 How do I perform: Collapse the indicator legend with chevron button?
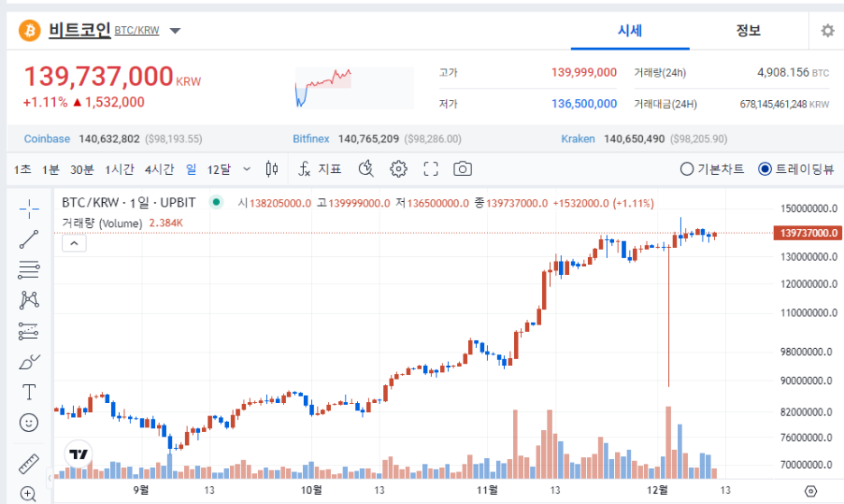[74, 243]
